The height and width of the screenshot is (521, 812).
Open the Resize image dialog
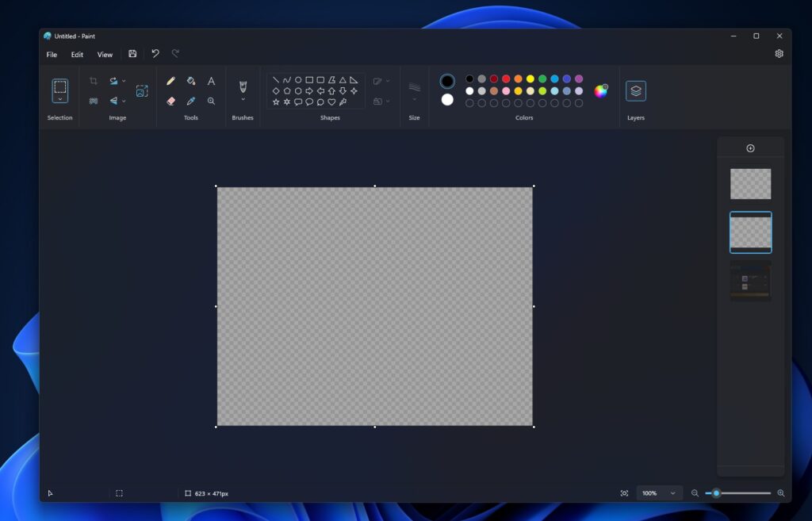[142, 90]
